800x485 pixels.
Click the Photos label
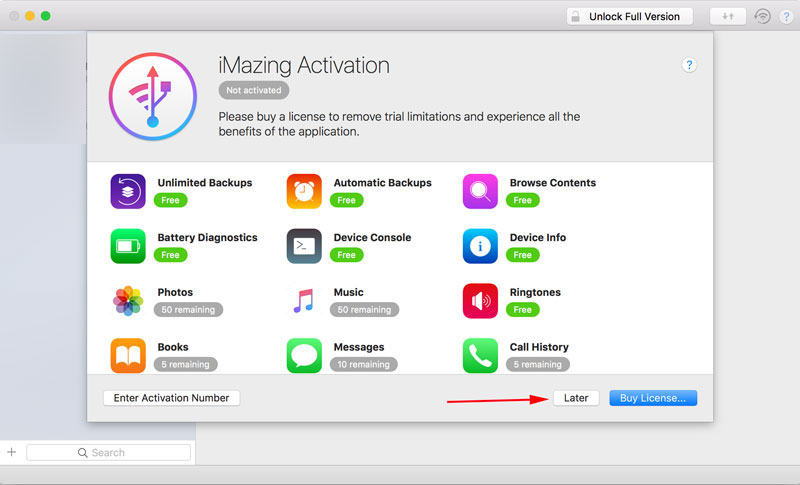coord(175,292)
